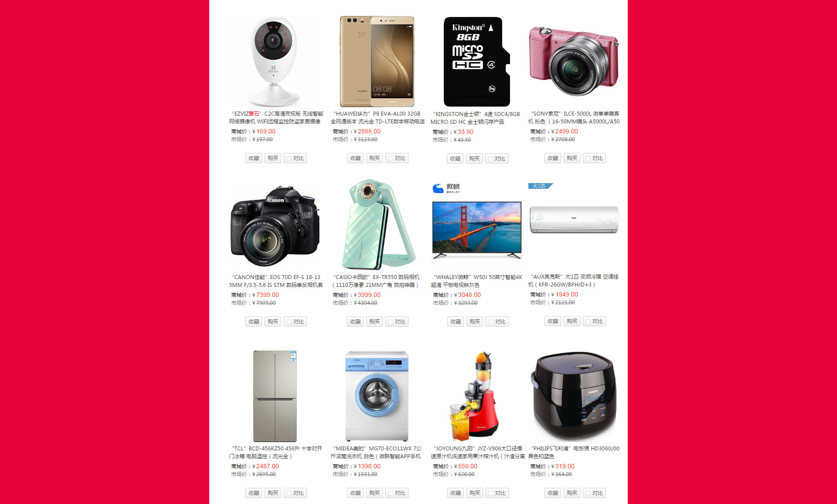Viewport: 837px width, 504px height.
Task: Open the Midea washing machine image
Action: click(377, 396)
